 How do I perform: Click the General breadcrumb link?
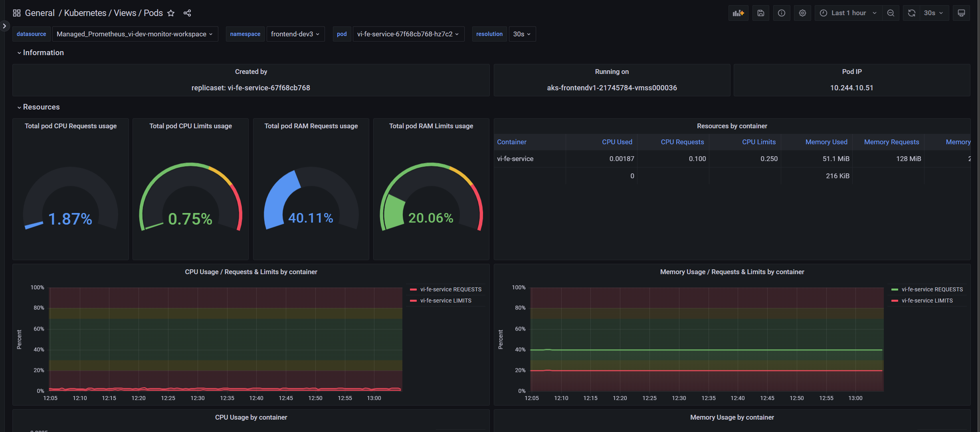tap(40, 13)
